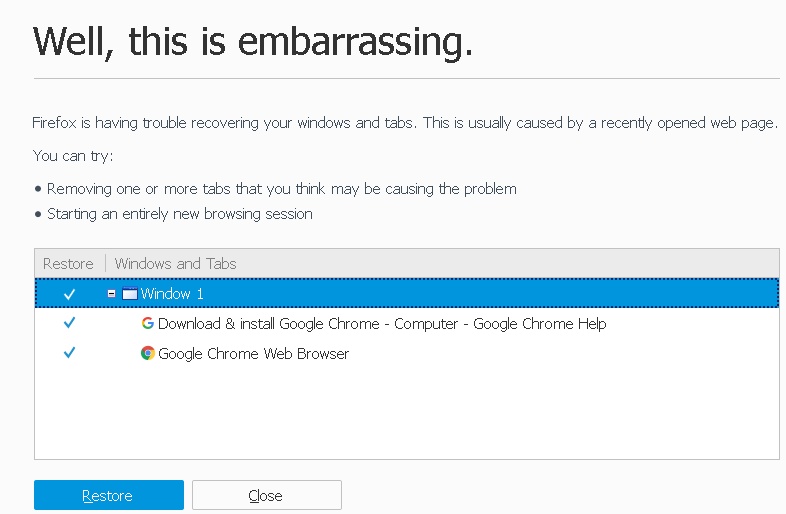Click the 'Starting an entirely new browsing session' text
The image size is (786, 514).
(x=179, y=214)
